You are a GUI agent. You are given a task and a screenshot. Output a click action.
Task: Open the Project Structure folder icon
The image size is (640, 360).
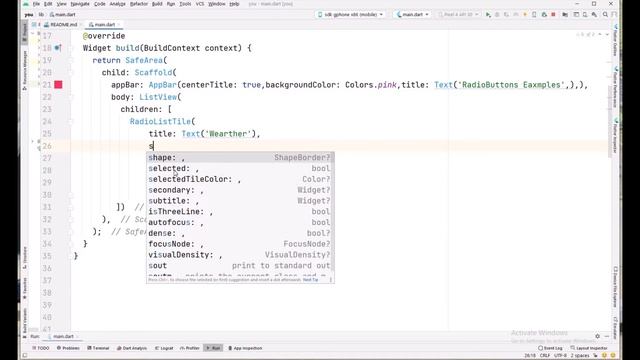coord(565,15)
